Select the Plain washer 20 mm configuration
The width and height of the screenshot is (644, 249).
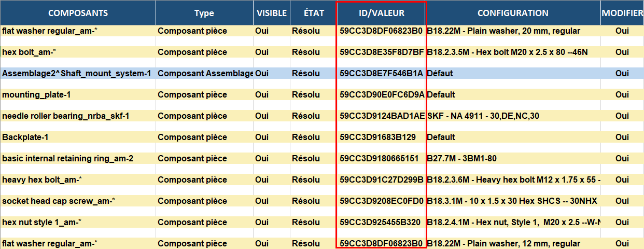(x=503, y=31)
